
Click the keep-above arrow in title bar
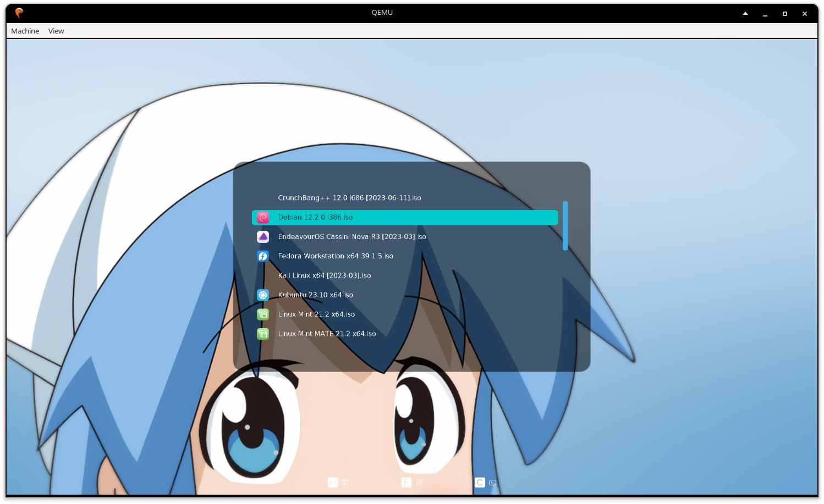click(x=745, y=13)
